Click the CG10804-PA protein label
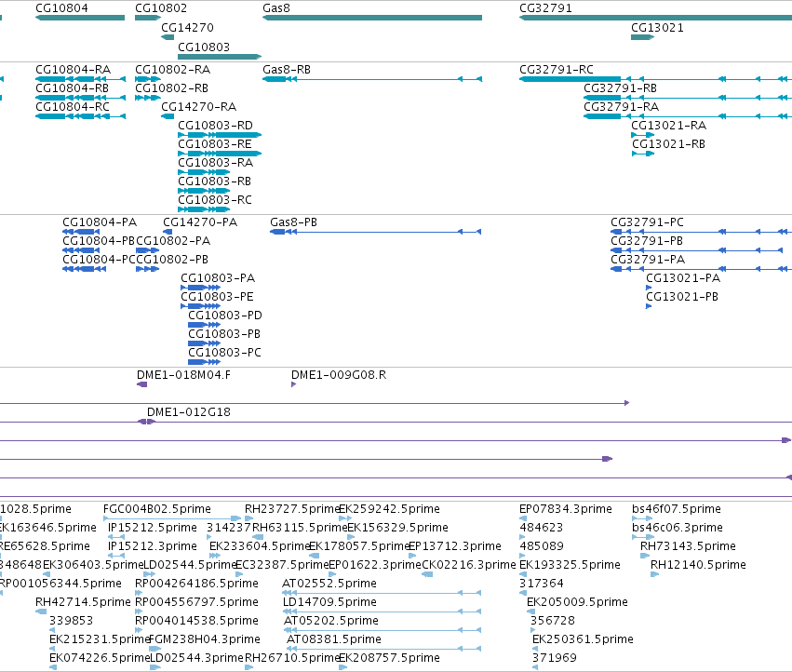792x672 pixels. pyautogui.click(x=100, y=222)
